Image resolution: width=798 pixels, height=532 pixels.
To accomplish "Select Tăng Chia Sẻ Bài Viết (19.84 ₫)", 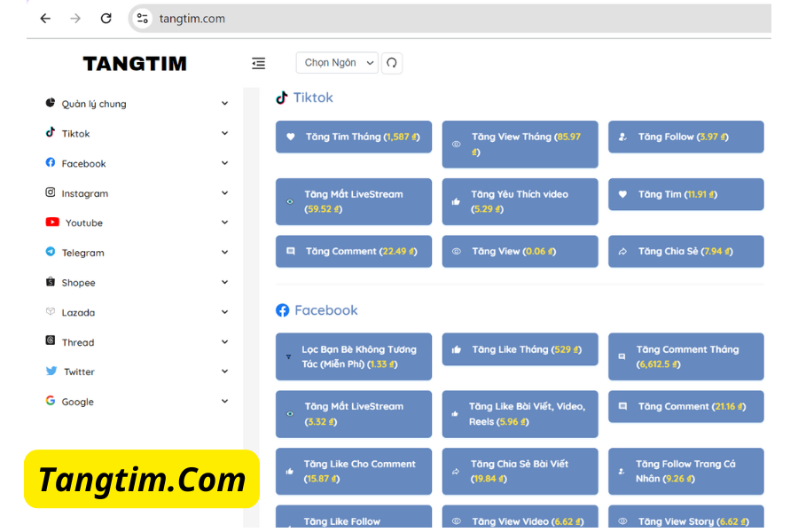I will [520, 472].
